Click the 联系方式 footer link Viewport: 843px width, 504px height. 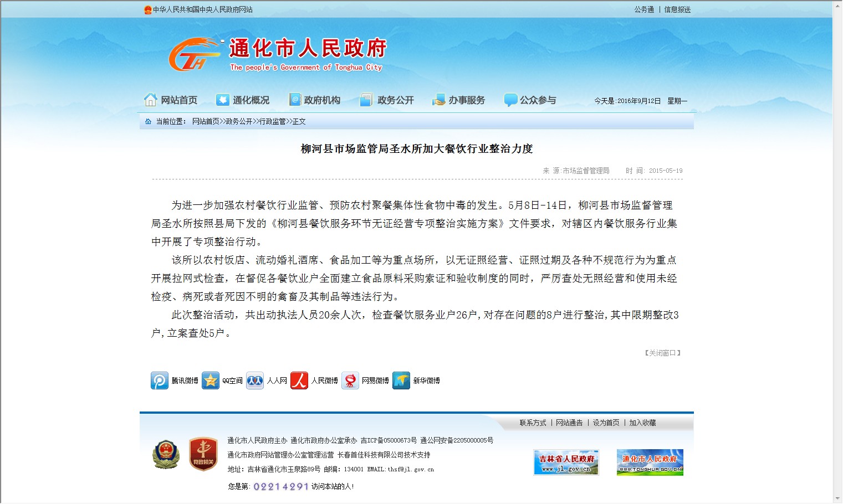pyautogui.click(x=533, y=423)
